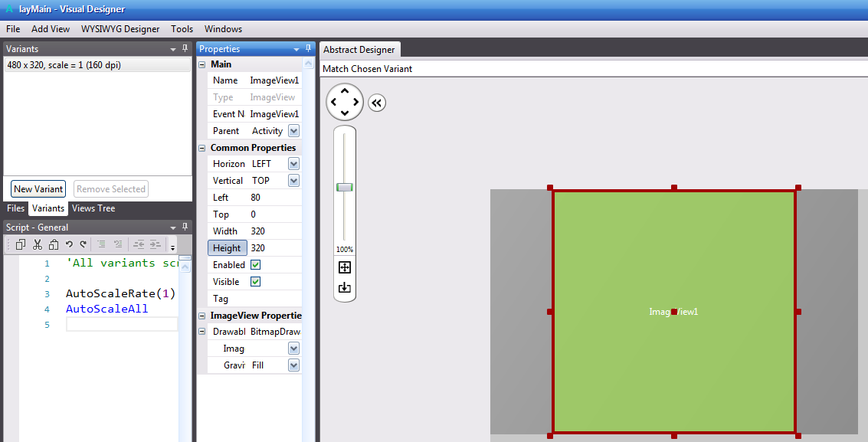868x442 pixels.
Task: Click the Height value field showing 320
Action: pyautogui.click(x=275, y=248)
